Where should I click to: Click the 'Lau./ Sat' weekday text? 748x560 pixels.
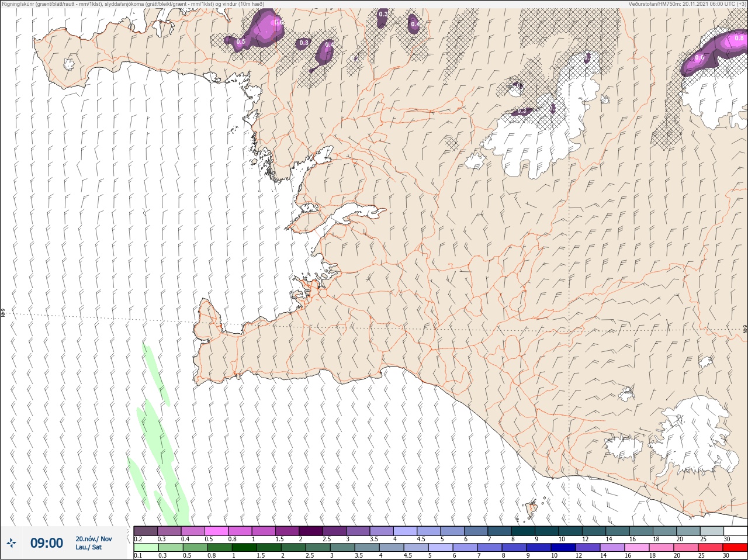click(88, 547)
